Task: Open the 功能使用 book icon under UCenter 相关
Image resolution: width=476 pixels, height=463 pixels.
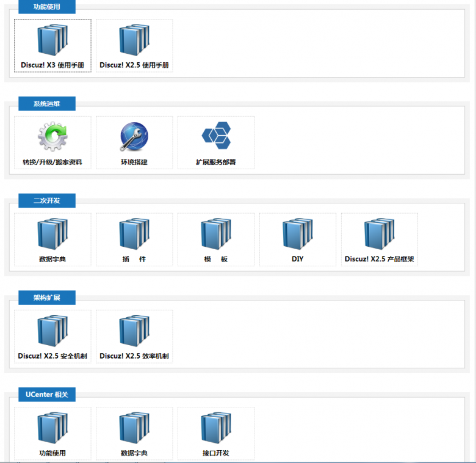Action: [x=52, y=428]
